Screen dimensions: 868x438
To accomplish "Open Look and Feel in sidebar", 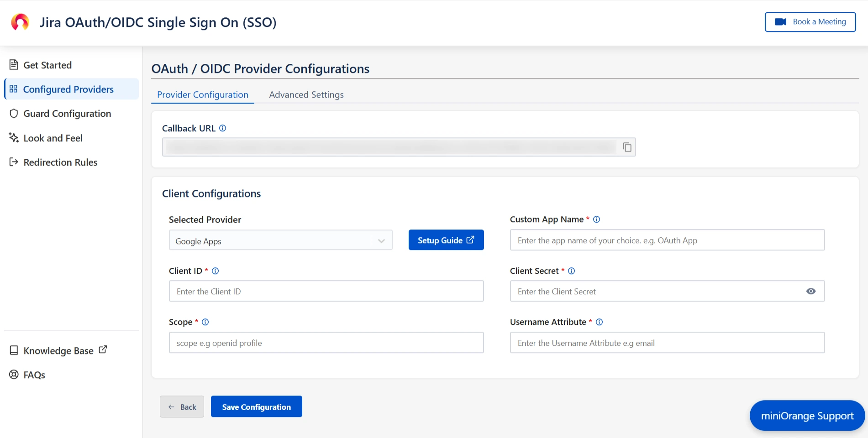I will click(x=71, y=138).
